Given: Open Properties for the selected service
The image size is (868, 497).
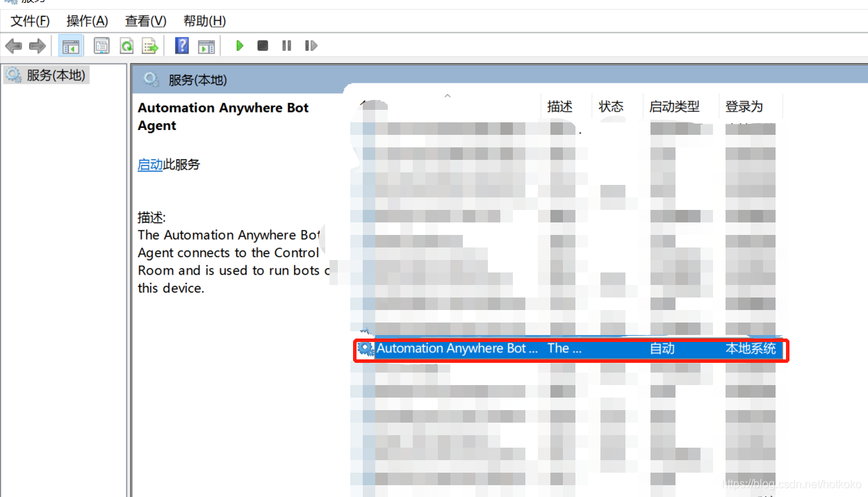Looking at the screenshot, I should (101, 45).
